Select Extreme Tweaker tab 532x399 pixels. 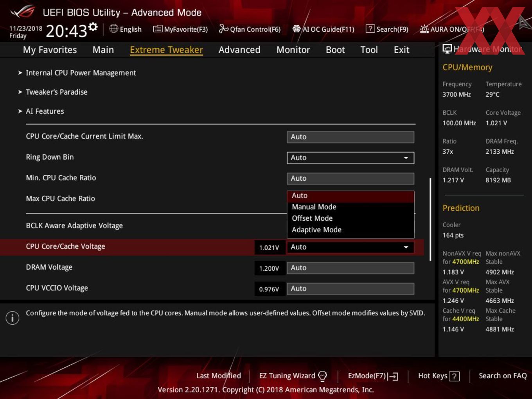click(166, 50)
